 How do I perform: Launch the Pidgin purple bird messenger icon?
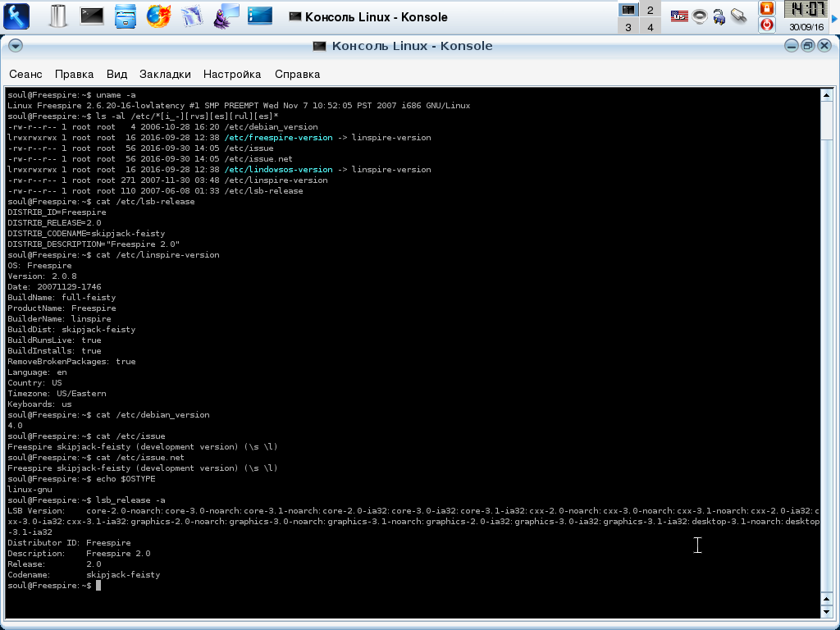[x=226, y=16]
